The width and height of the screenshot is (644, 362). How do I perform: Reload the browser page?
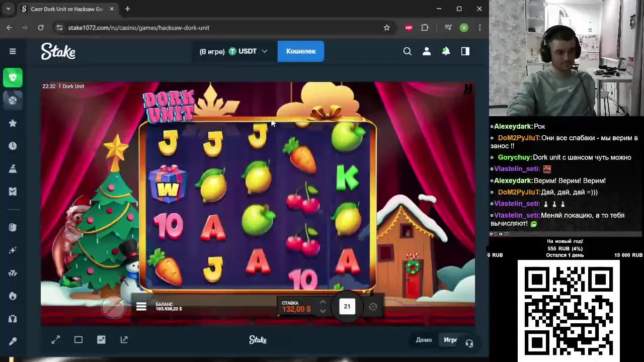(x=41, y=28)
